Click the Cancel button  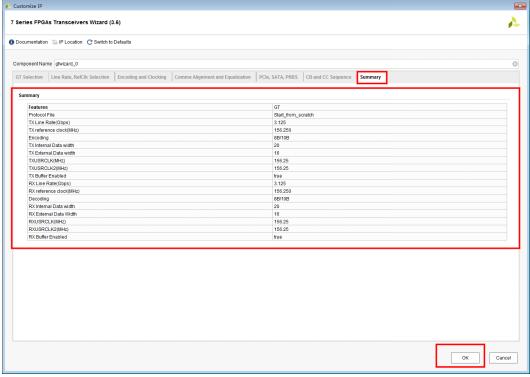[x=503, y=358]
